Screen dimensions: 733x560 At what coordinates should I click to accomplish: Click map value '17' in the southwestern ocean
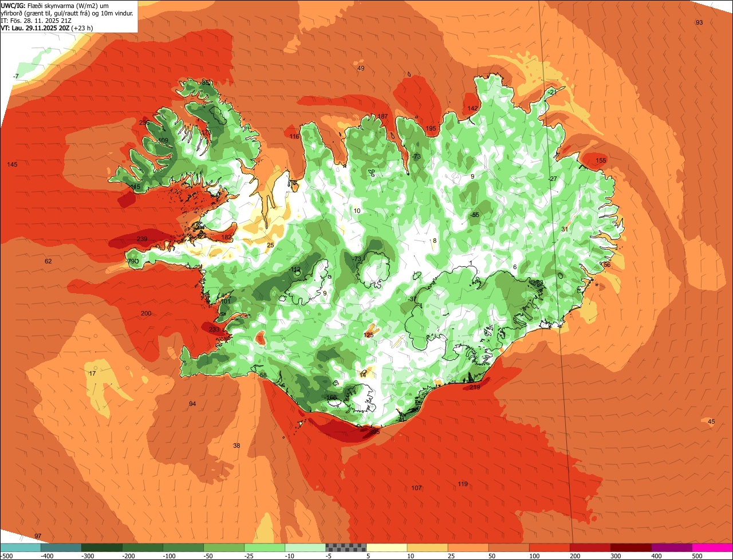[x=92, y=373]
